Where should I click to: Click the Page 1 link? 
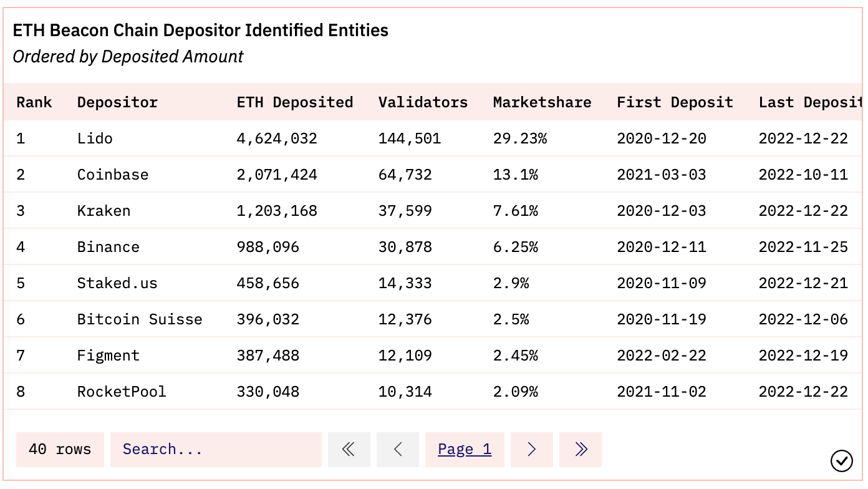pyautogui.click(x=465, y=449)
